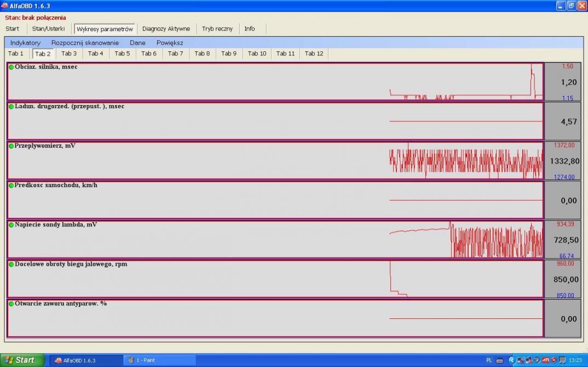The height and width of the screenshot is (367, 588).
Task: Select Tab 5 of the parameter graphs
Action: 122,54
